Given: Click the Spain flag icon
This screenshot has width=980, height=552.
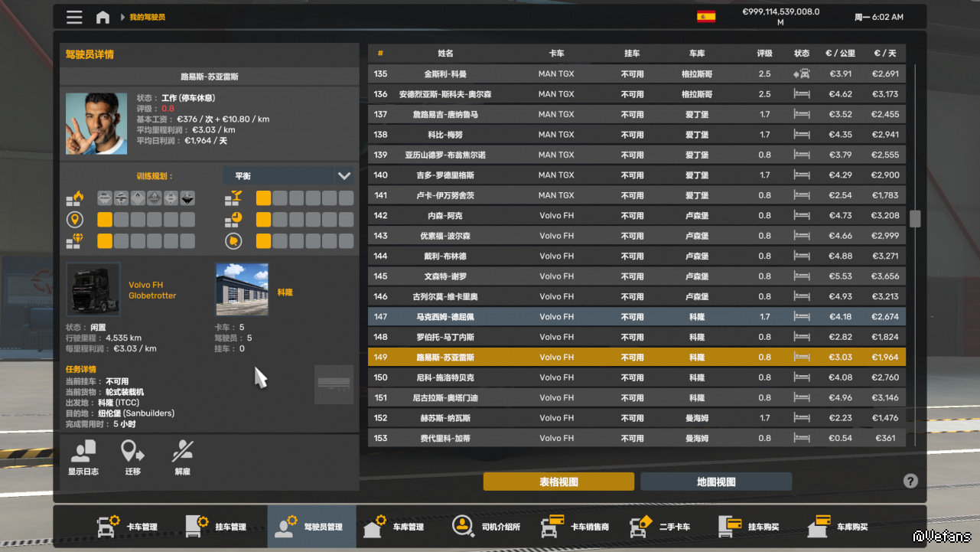Looking at the screenshot, I should pyautogui.click(x=705, y=16).
